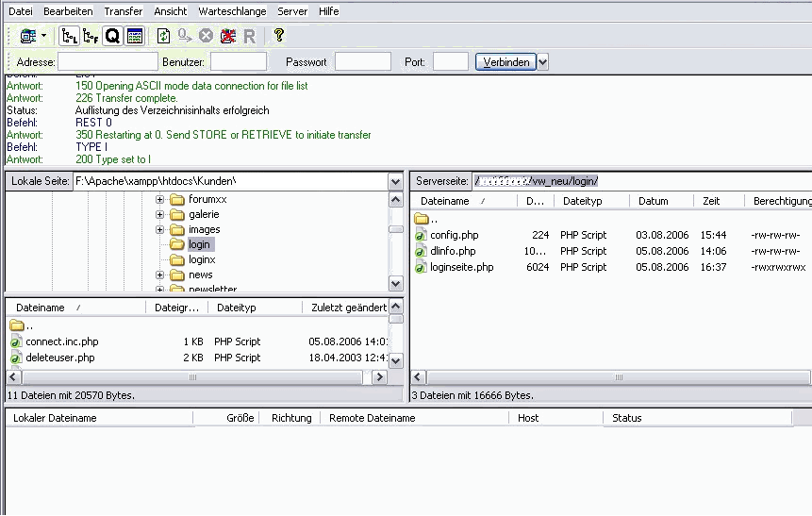Open the Transfer menu

(x=124, y=11)
